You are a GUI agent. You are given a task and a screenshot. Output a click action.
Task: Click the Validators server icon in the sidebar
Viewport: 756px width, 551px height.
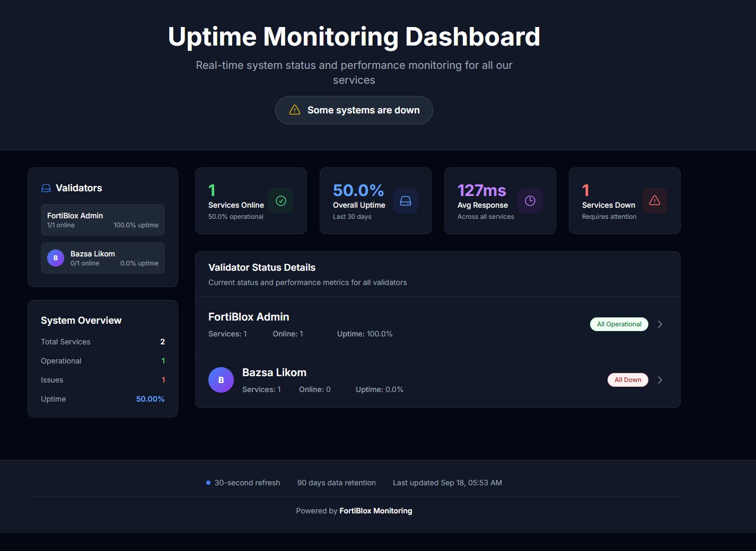tap(46, 188)
